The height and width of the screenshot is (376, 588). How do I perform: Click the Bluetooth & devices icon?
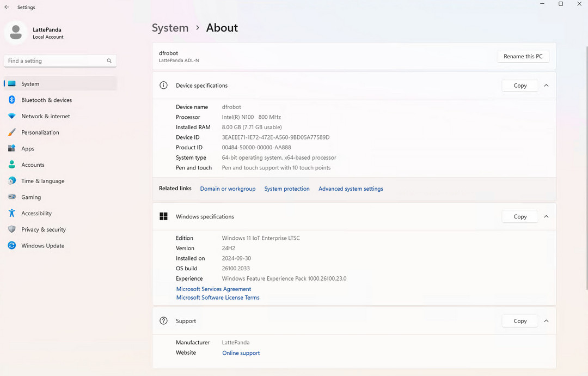coord(11,100)
